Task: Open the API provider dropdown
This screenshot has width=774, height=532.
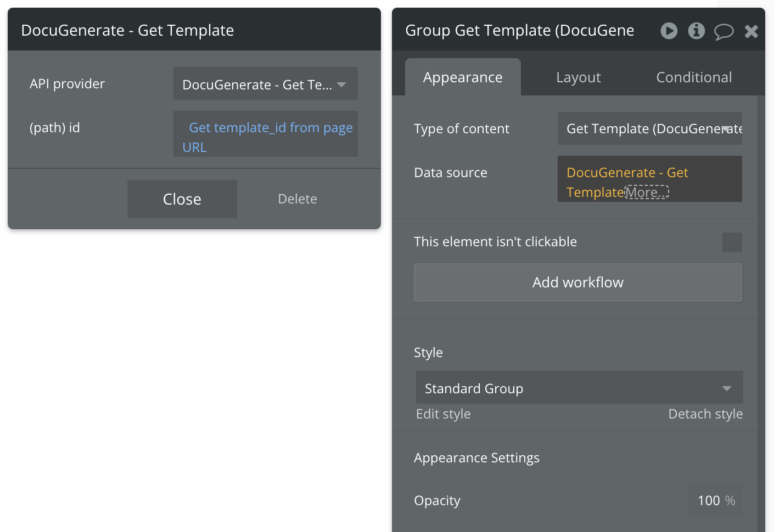Action: coord(266,83)
